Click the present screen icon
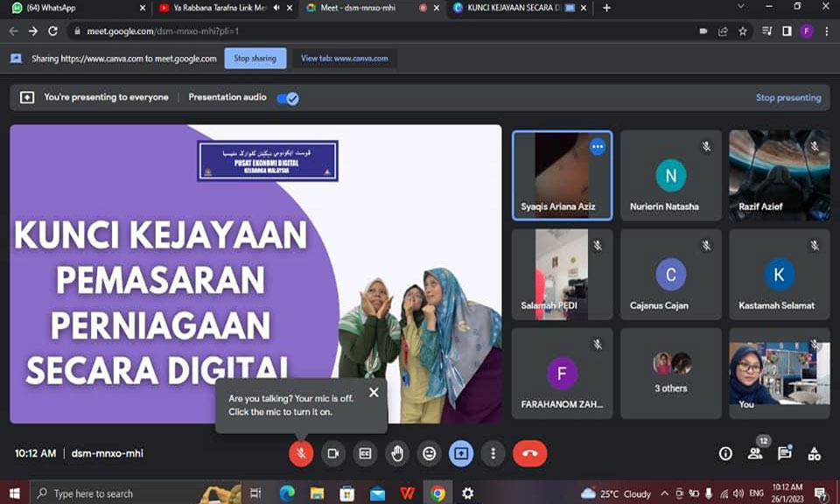 pyautogui.click(x=461, y=453)
